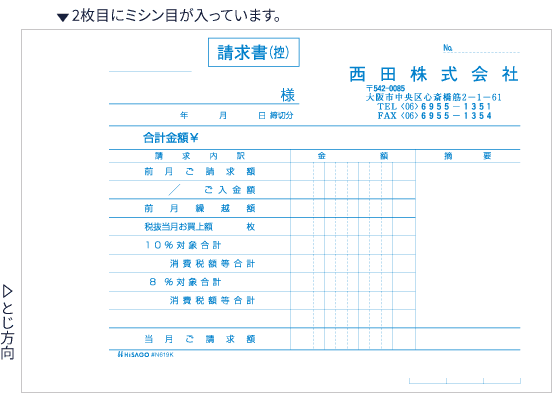The image size is (560, 395).
Task: Click the 請求書(控) title box
Action: 254,52
